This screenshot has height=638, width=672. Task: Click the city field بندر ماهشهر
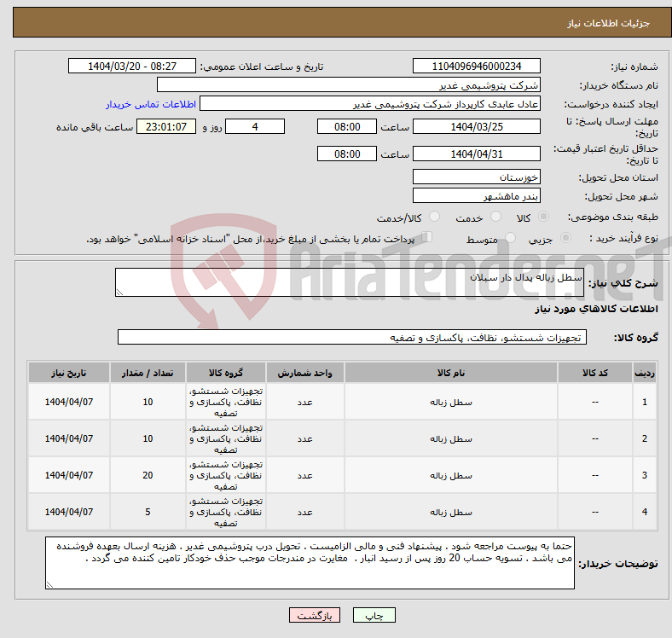pyautogui.click(x=477, y=195)
